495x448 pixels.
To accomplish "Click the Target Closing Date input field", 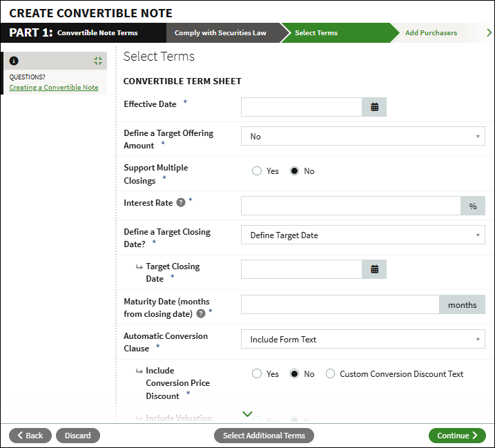I will (302, 269).
